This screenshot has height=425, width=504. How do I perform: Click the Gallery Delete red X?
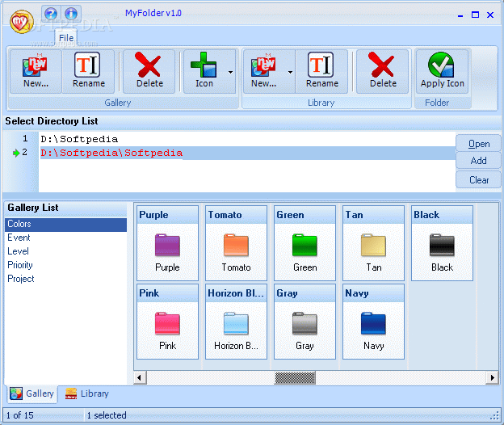pos(148,65)
